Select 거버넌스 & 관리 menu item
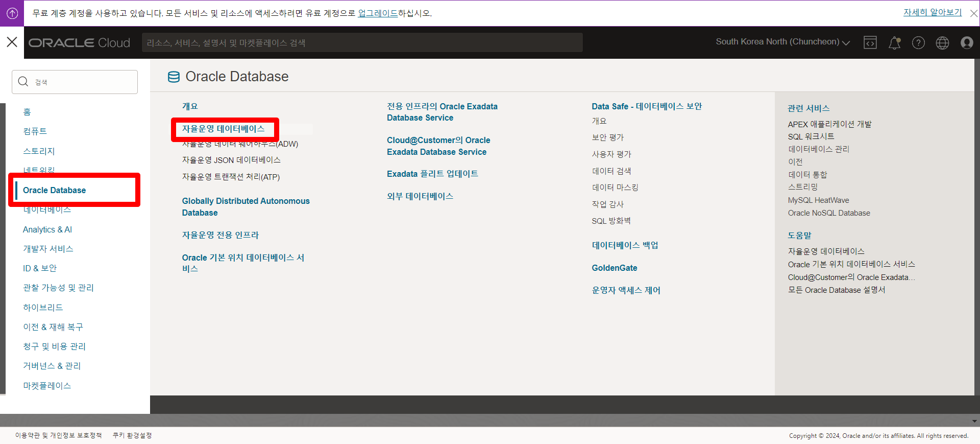 coord(52,366)
